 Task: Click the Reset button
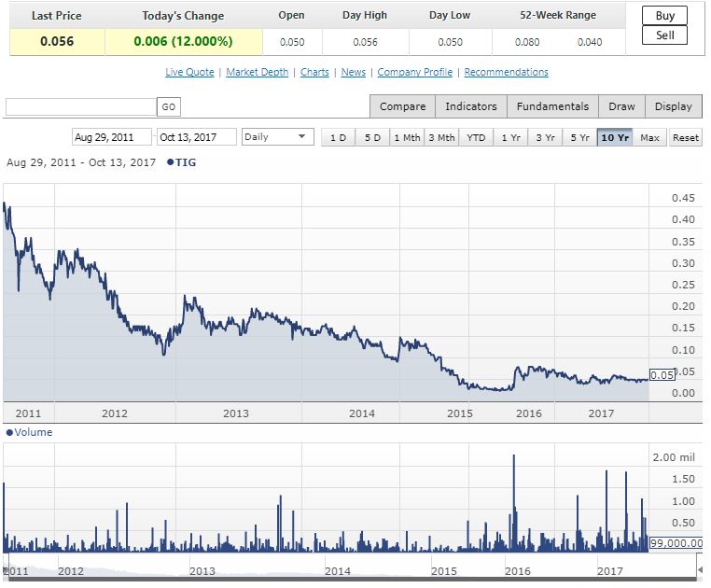[685, 137]
